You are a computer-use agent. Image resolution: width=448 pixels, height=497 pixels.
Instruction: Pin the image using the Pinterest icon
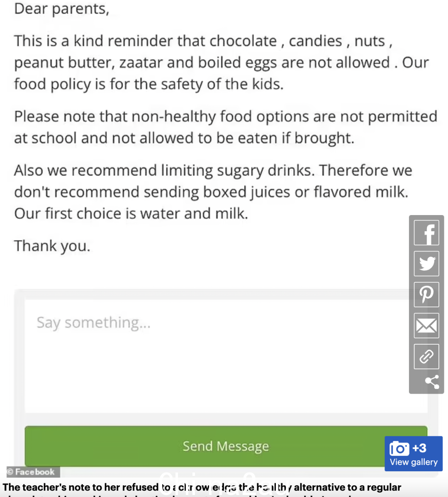coord(426,294)
